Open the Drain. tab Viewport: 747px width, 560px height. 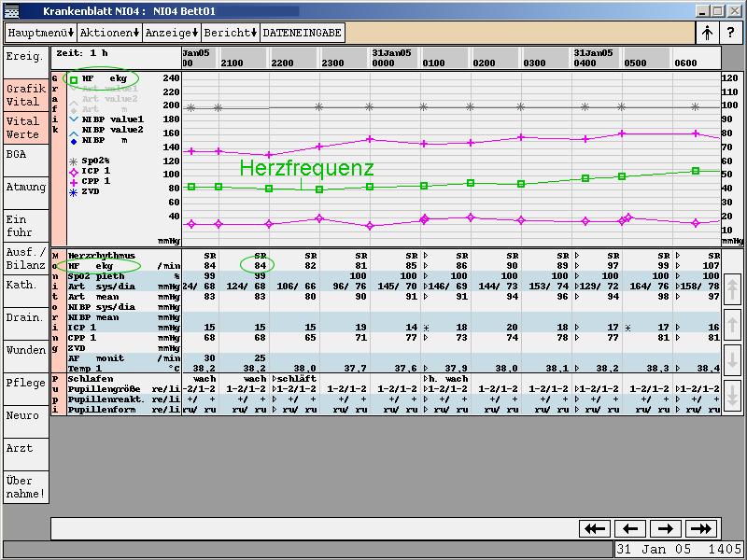(26, 324)
